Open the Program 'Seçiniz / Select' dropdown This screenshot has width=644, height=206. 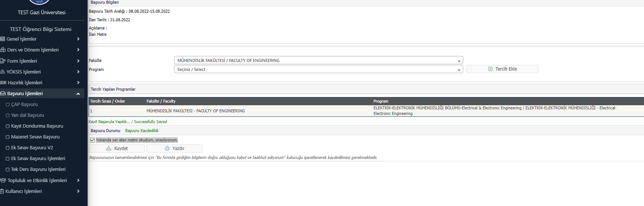(318, 69)
